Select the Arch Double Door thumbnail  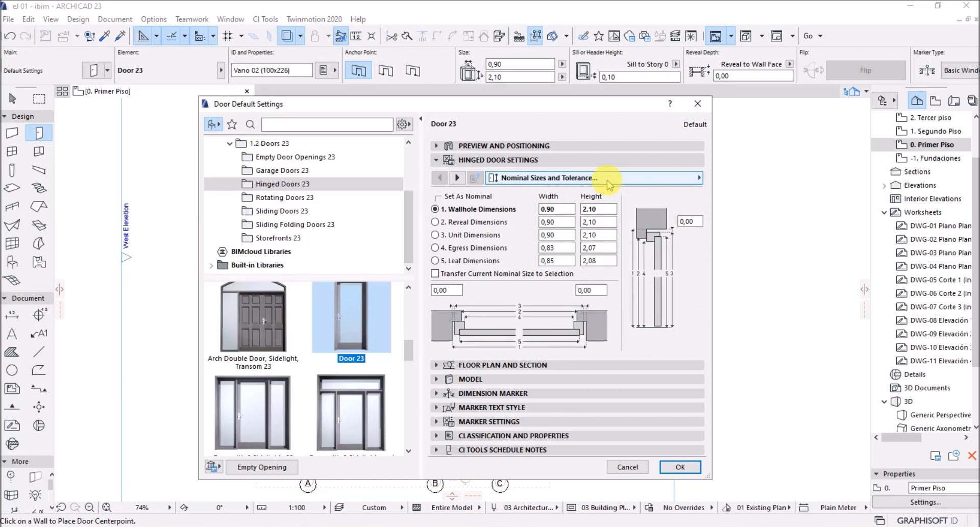click(253, 317)
